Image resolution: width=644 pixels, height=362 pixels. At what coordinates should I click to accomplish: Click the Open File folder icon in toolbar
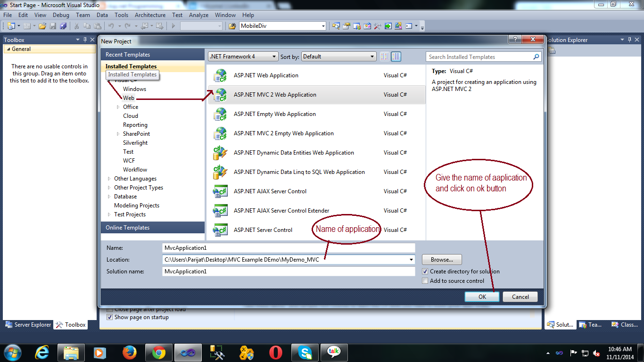point(42,26)
